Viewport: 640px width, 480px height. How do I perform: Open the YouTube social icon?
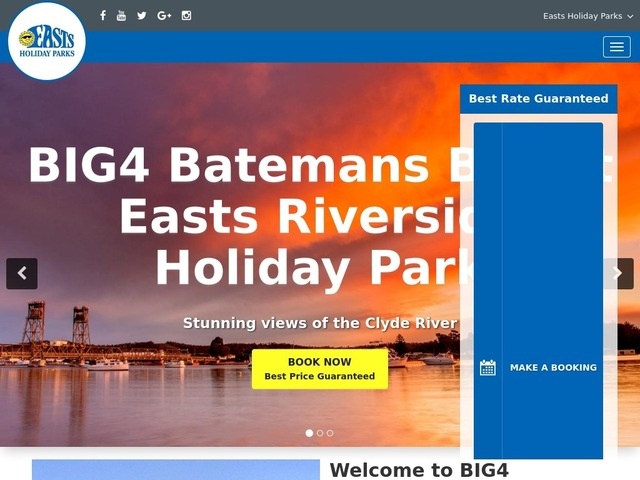121,16
